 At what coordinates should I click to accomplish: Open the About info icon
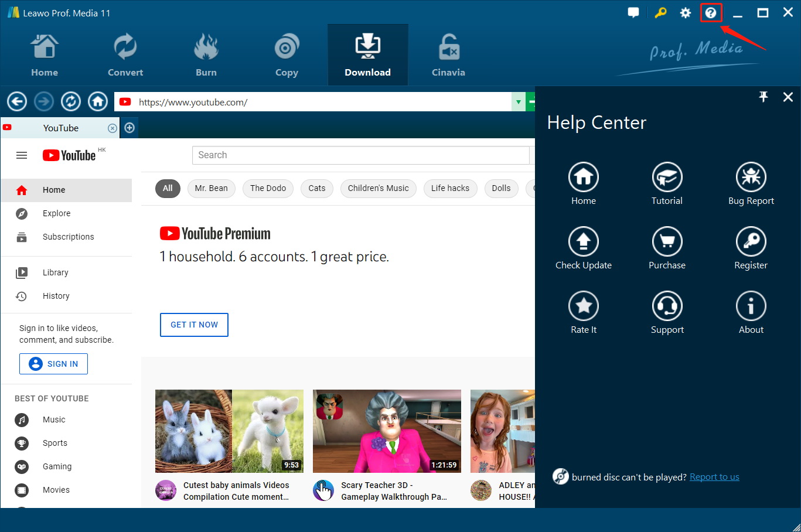coord(751,306)
